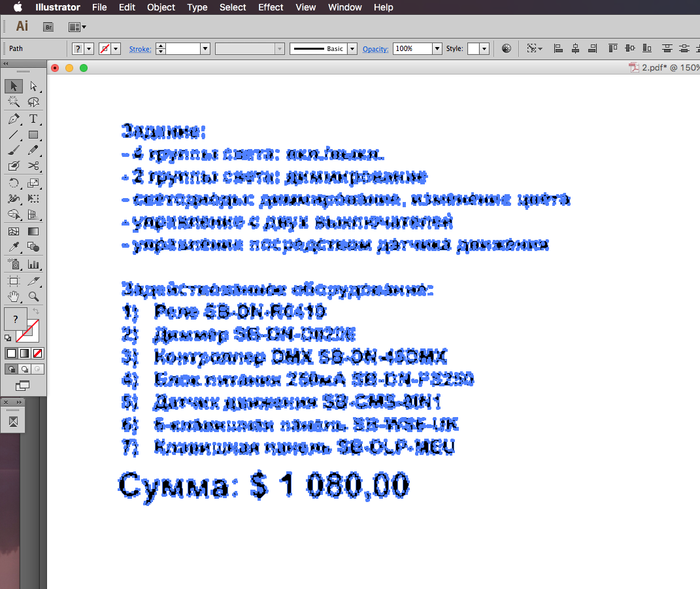This screenshot has width=700, height=589.
Task: Open the File menu
Action: [x=99, y=7]
